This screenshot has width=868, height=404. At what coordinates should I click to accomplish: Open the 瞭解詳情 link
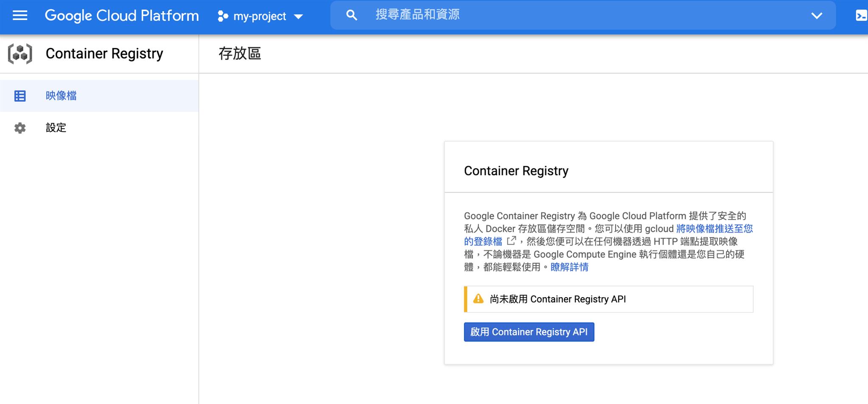[x=569, y=267]
